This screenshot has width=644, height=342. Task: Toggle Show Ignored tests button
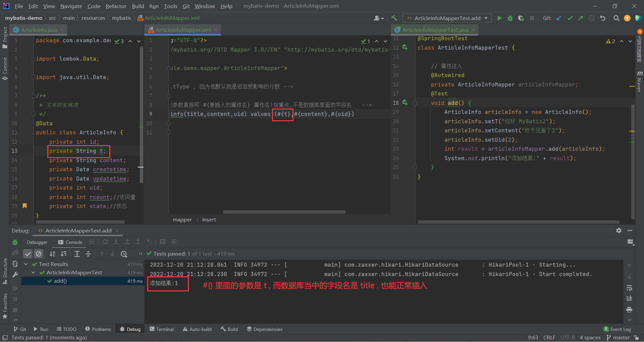click(x=39, y=254)
